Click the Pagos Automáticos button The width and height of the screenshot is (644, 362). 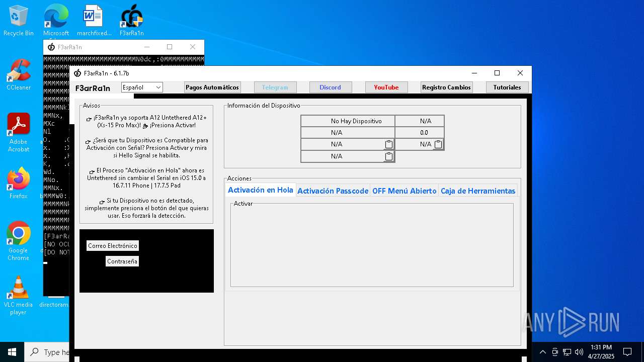(212, 87)
